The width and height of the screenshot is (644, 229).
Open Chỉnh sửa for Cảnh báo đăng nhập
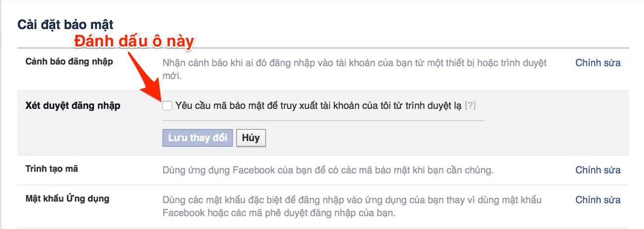(x=598, y=63)
